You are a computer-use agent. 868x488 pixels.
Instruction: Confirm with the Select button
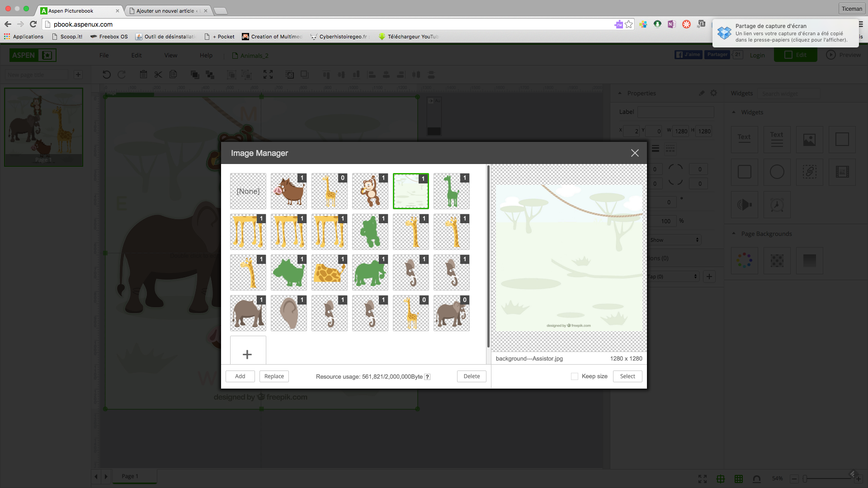[x=627, y=376]
